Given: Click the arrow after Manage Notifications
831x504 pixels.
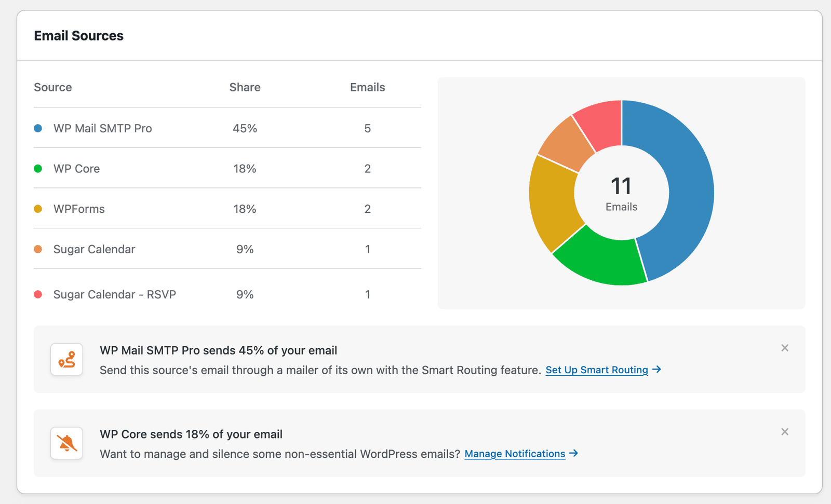Looking at the screenshot, I should point(573,453).
